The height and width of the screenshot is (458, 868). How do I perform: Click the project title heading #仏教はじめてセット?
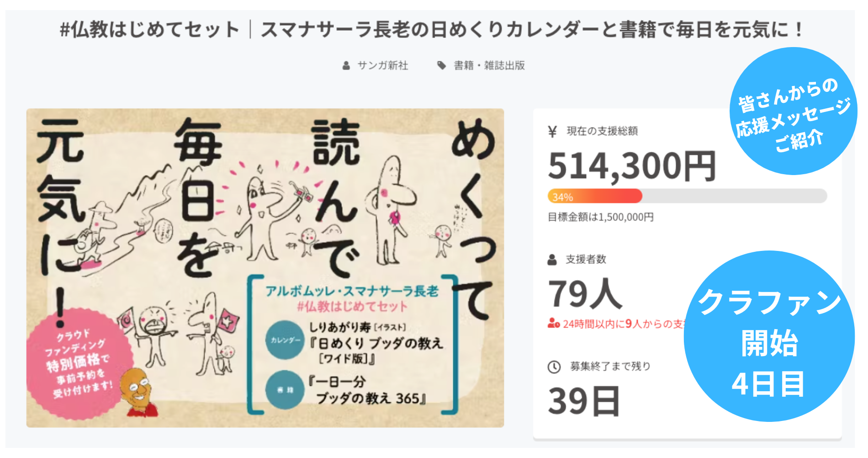point(431,30)
